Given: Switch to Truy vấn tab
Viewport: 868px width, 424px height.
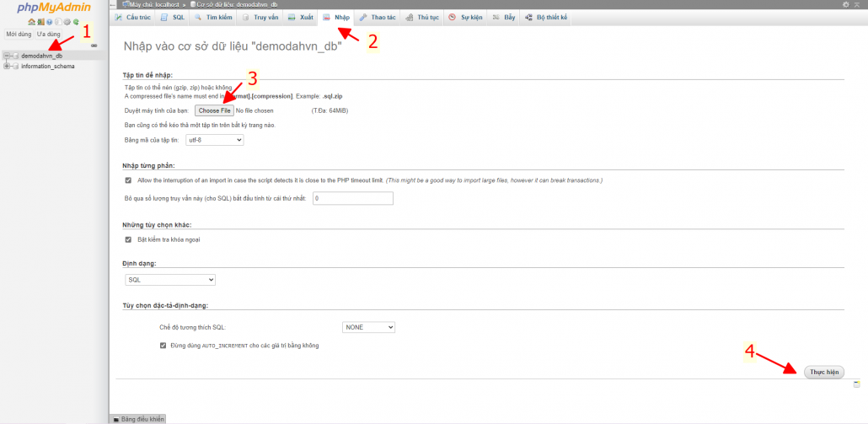Looking at the screenshot, I should (260, 17).
